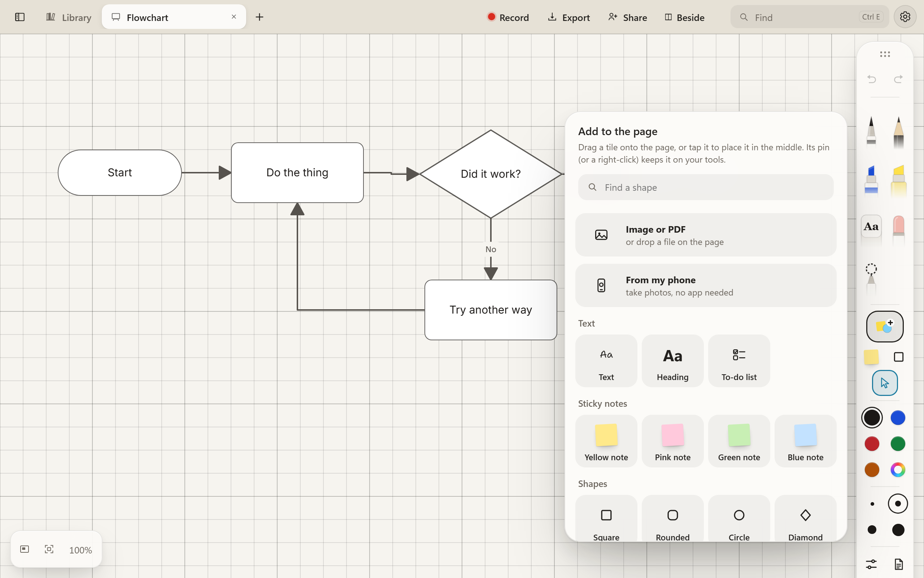Add a new tab with plus
Viewport: 924px width, 578px height.
tap(259, 17)
